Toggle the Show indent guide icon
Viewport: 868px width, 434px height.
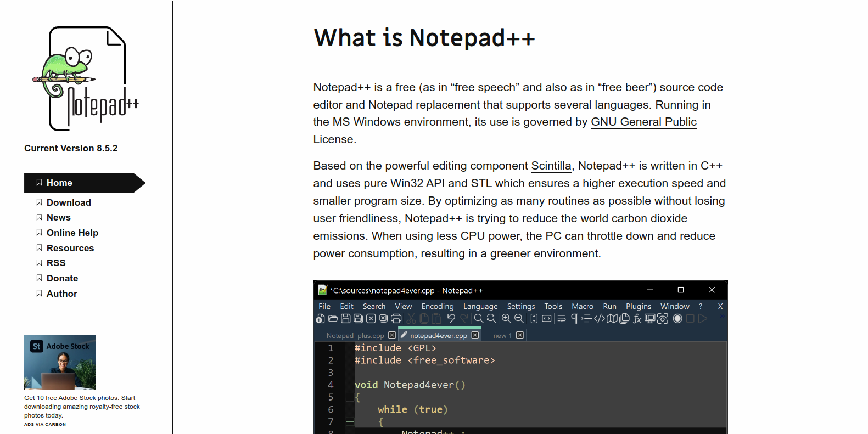click(x=586, y=318)
